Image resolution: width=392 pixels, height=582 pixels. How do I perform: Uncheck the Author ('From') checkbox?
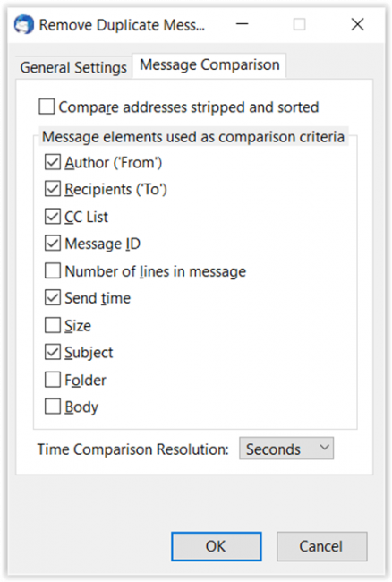[x=53, y=162]
